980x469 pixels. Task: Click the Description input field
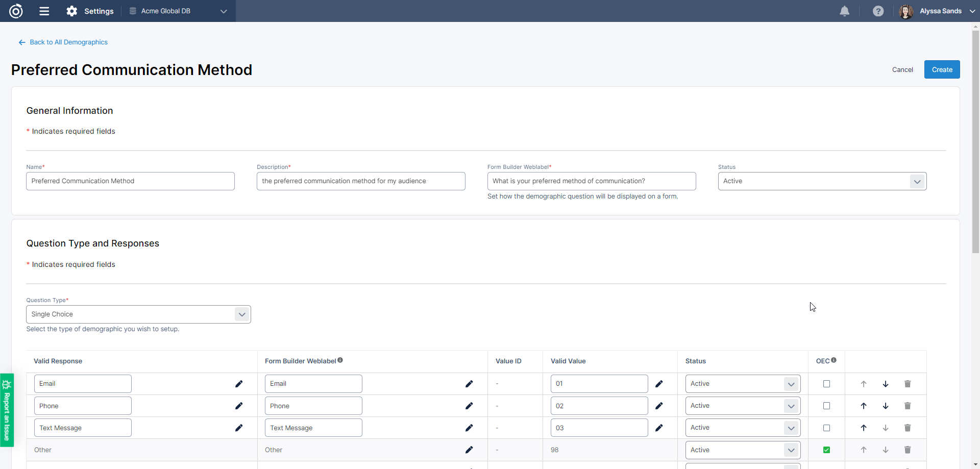[360, 181]
